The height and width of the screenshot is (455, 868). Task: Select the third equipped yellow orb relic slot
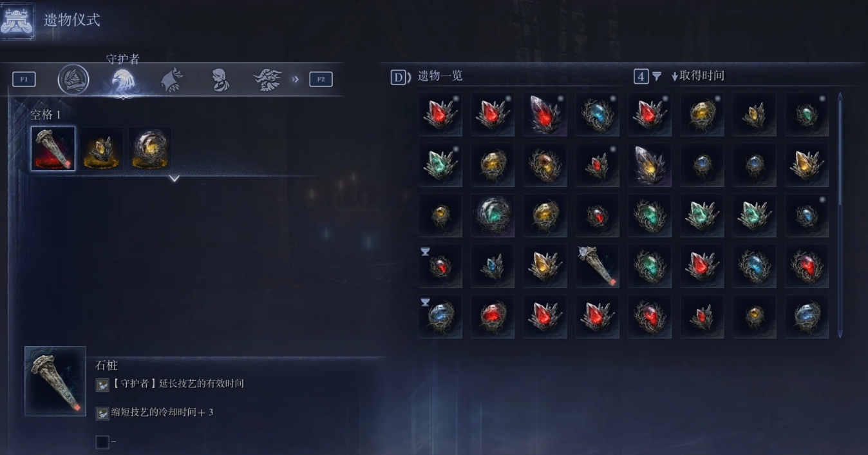pyautogui.click(x=150, y=148)
